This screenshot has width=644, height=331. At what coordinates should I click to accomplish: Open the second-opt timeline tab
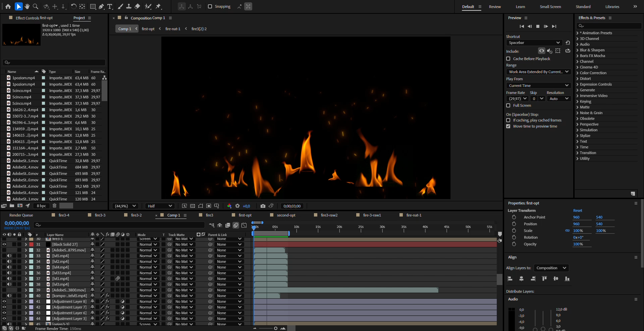coord(286,215)
